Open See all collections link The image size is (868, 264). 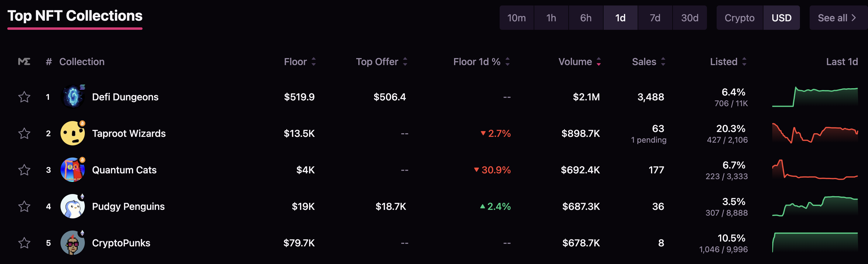point(836,18)
